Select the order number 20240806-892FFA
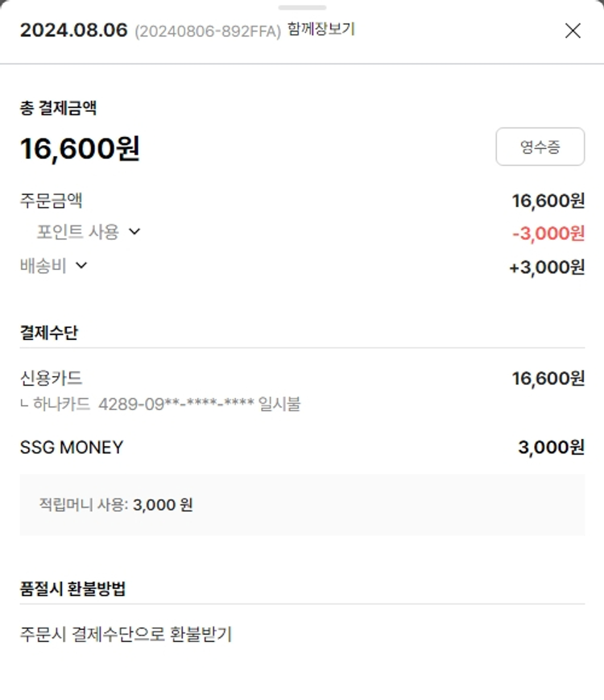Screen dimensions: 604x700 point(208,31)
